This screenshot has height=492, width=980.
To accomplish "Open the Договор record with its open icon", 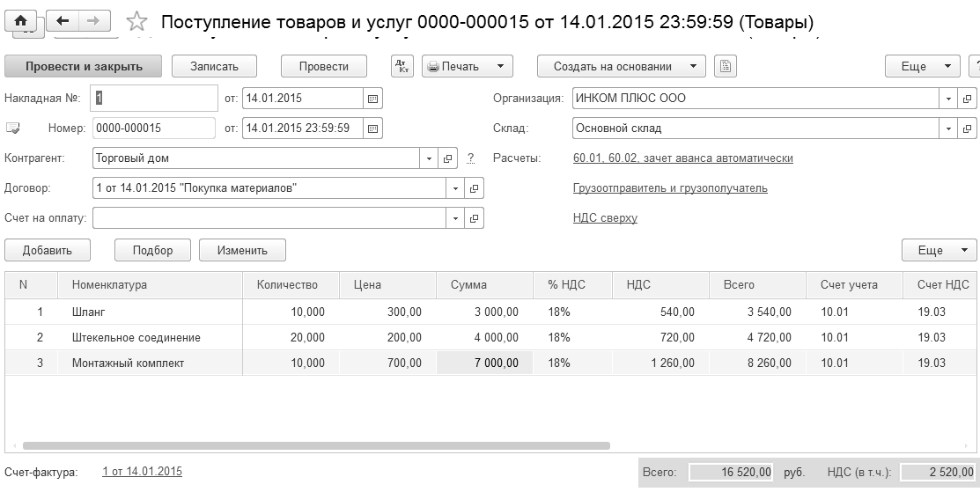I will 474,188.
